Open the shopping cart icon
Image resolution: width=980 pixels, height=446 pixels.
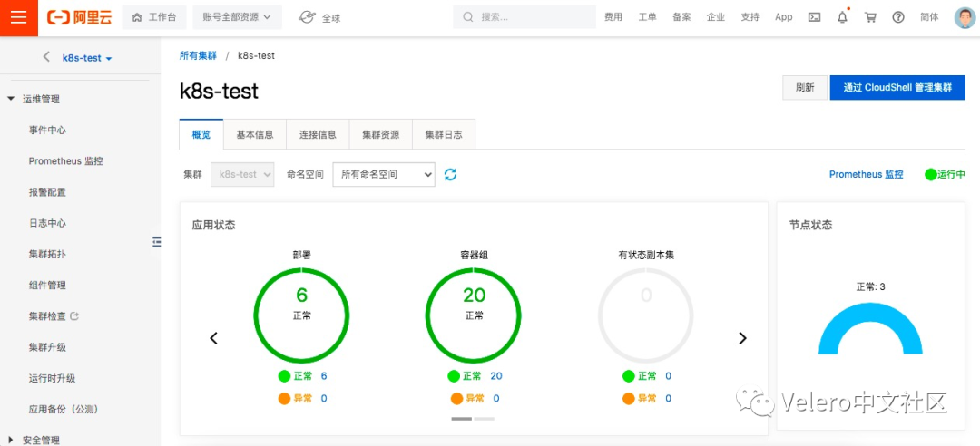pyautogui.click(x=870, y=17)
